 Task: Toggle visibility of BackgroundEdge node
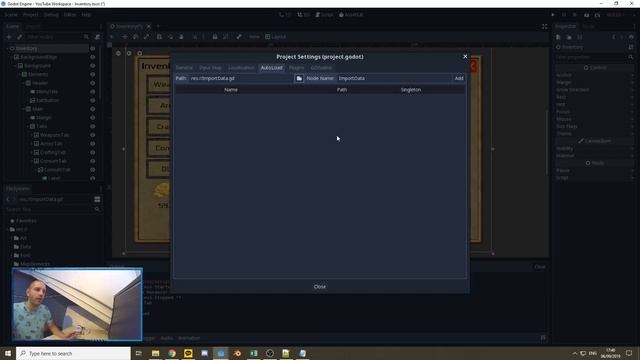click(x=93, y=57)
